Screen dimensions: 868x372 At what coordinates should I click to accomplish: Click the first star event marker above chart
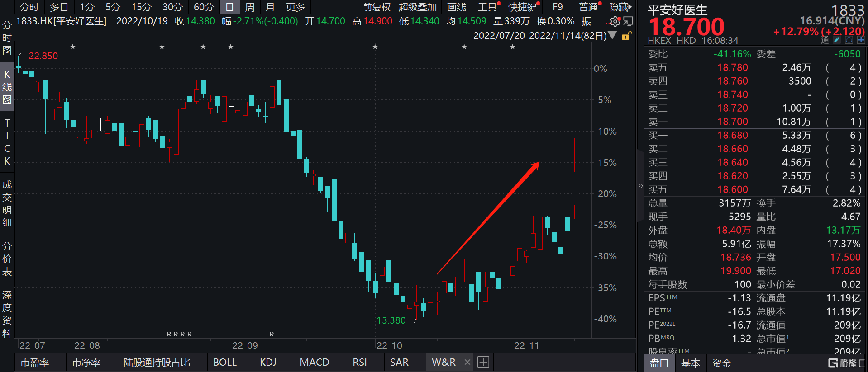tap(72, 47)
